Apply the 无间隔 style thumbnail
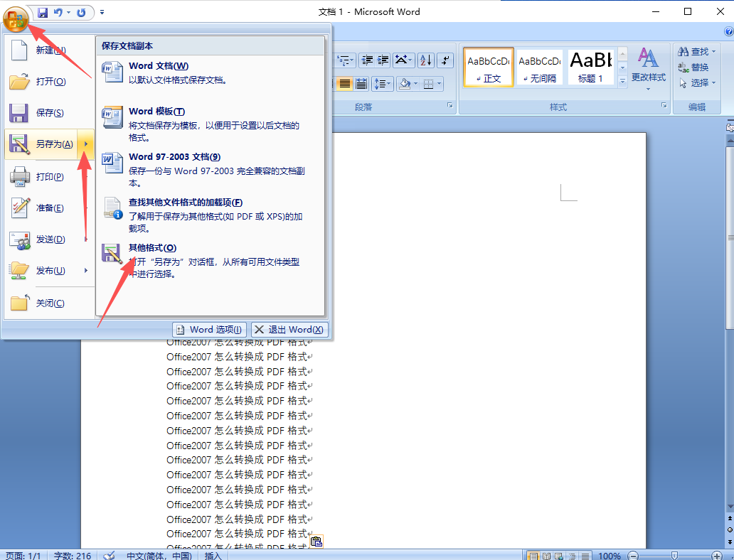Screen dimensions: 734x560 (540, 67)
